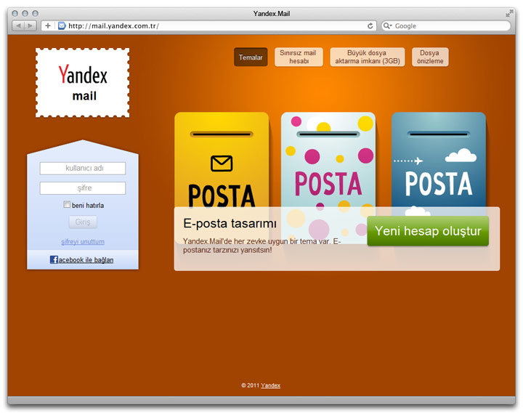The height and width of the screenshot is (420, 523).
Task: Select "Büyük dosya aktarma imkanı (3GB)" tab
Action: [367, 57]
